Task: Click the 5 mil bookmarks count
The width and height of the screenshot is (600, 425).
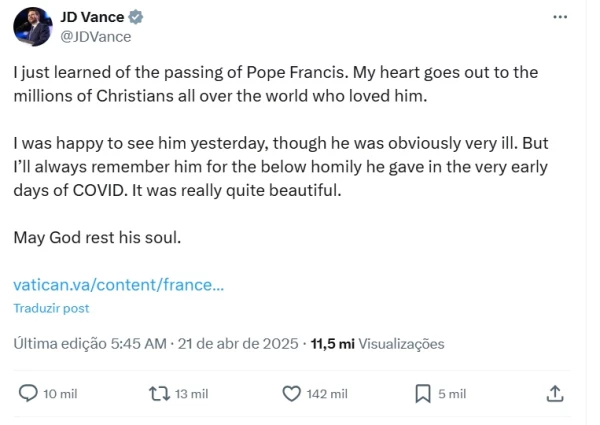Action: coord(452,394)
